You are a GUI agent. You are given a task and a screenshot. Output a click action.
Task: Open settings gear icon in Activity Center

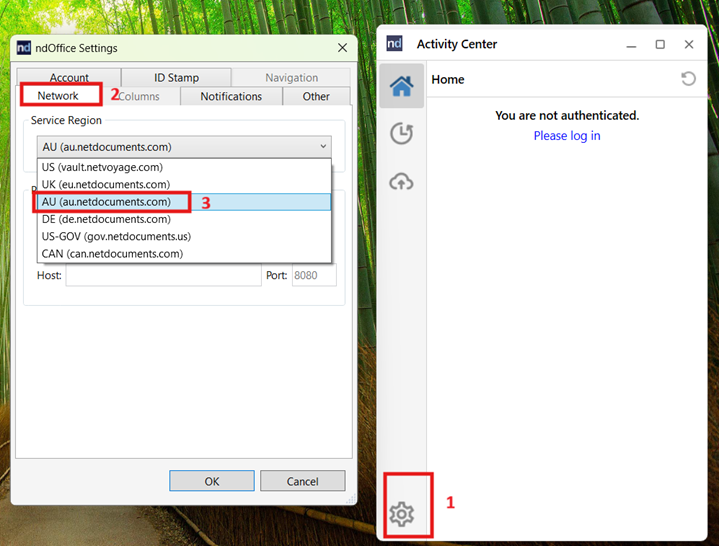coord(401,514)
